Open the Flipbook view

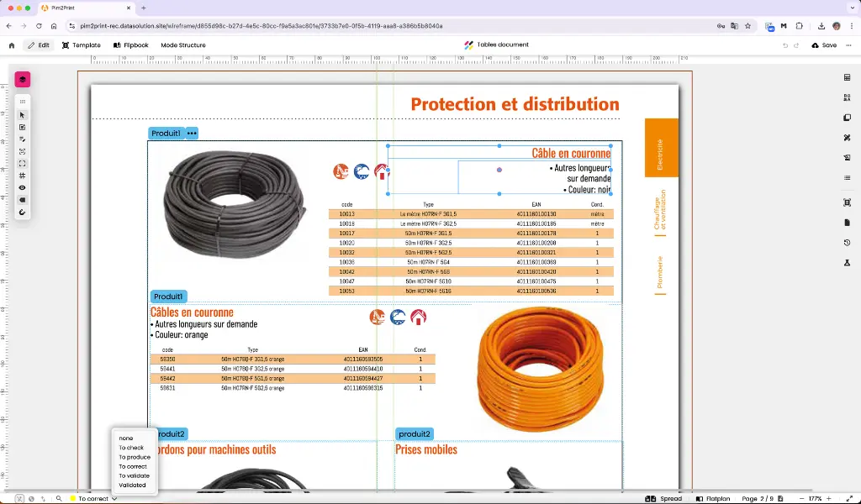(x=130, y=45)
